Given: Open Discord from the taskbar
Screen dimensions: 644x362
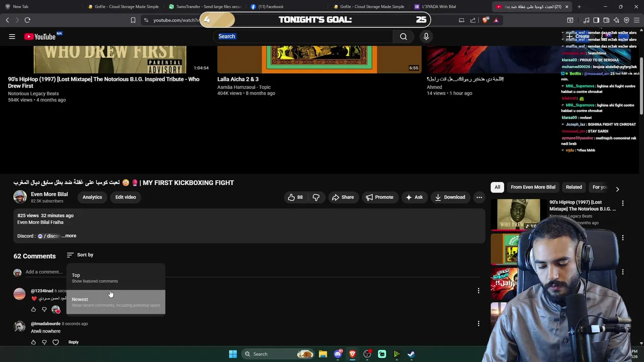Looking at the screenshot, I should pos(338,354).
